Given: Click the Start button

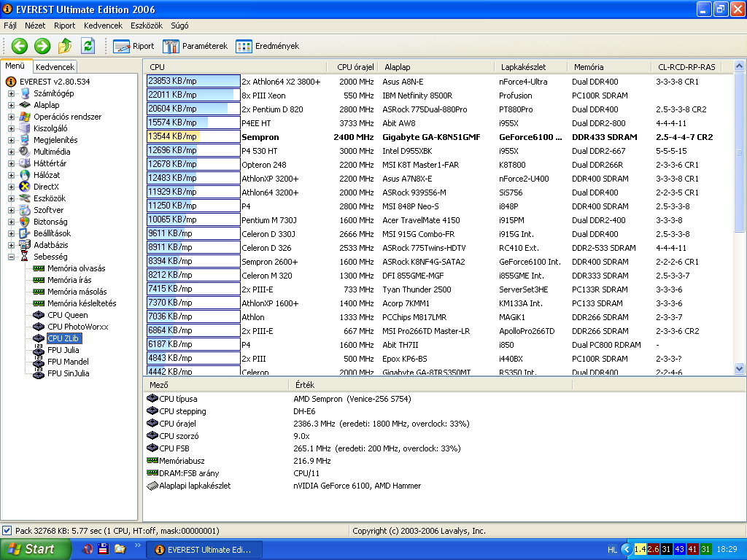Looking at the screenshot, I should click(34, 549).
